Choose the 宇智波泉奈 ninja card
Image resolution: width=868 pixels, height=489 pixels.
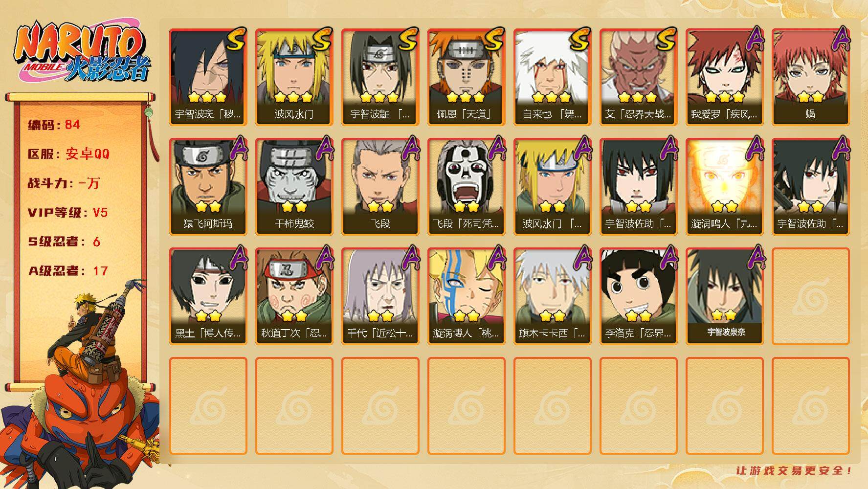[724, 296]
